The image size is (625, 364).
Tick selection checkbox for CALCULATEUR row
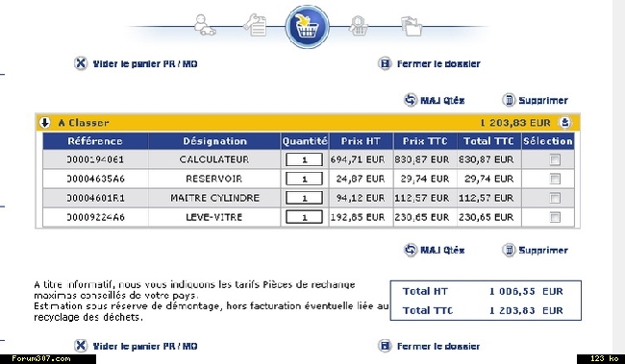pos(555,159)
